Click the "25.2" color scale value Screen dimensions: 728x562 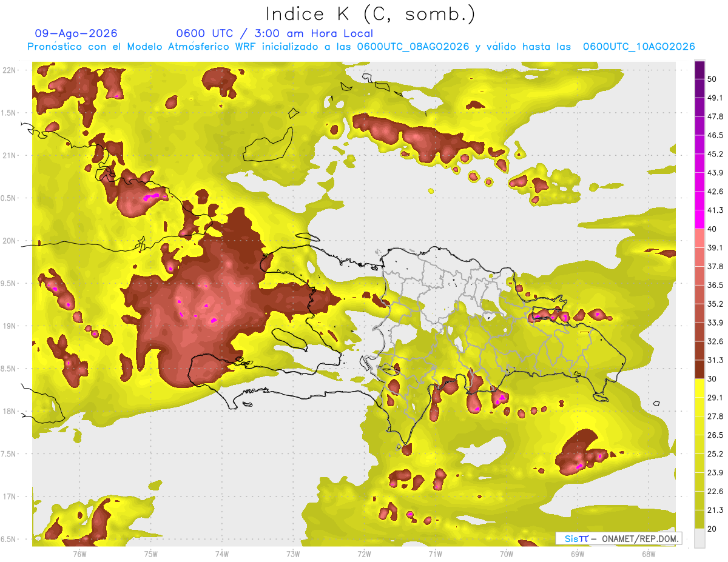pyautogui.click(x=715, y=453)
